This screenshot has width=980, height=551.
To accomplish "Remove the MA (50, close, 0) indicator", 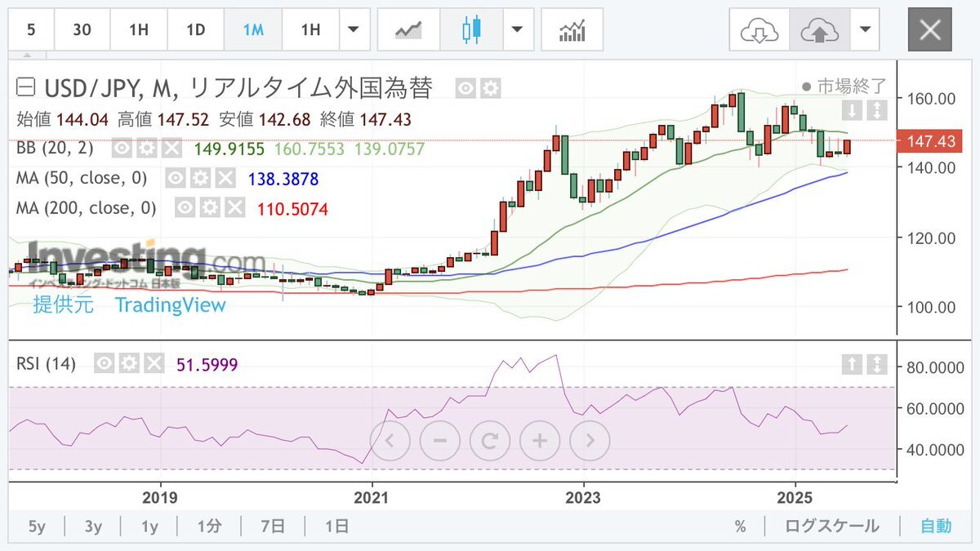I will pos(226,179).
